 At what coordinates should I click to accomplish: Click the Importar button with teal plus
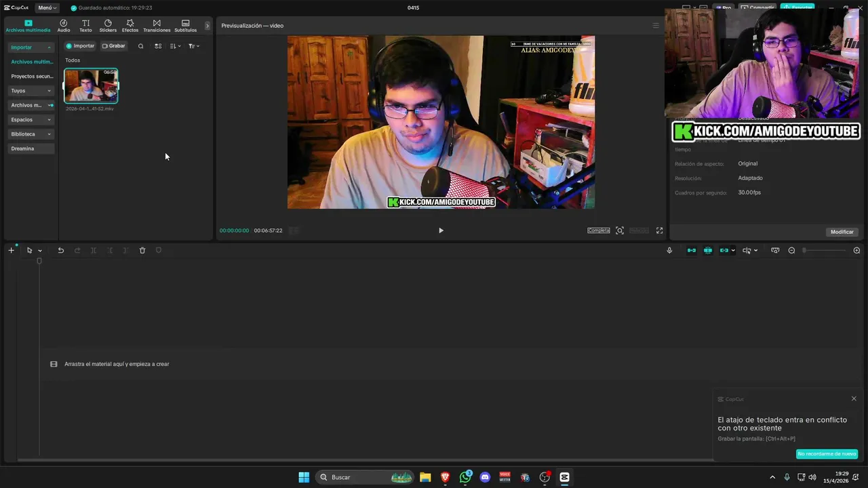[x=80, y=46]
